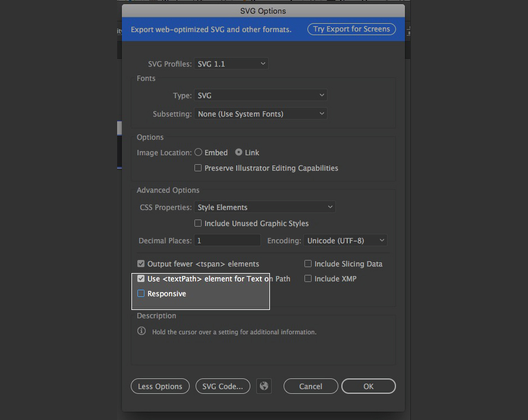The height and width of the screenshot is (420, 528).
Task: Collapse dialog with Less Options button
Action: pyautogui.click(x=160, y=386)
